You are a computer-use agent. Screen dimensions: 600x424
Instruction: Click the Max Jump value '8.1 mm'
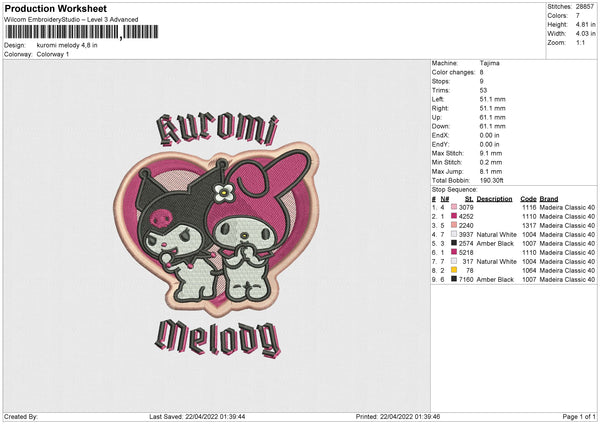point(491,171)
